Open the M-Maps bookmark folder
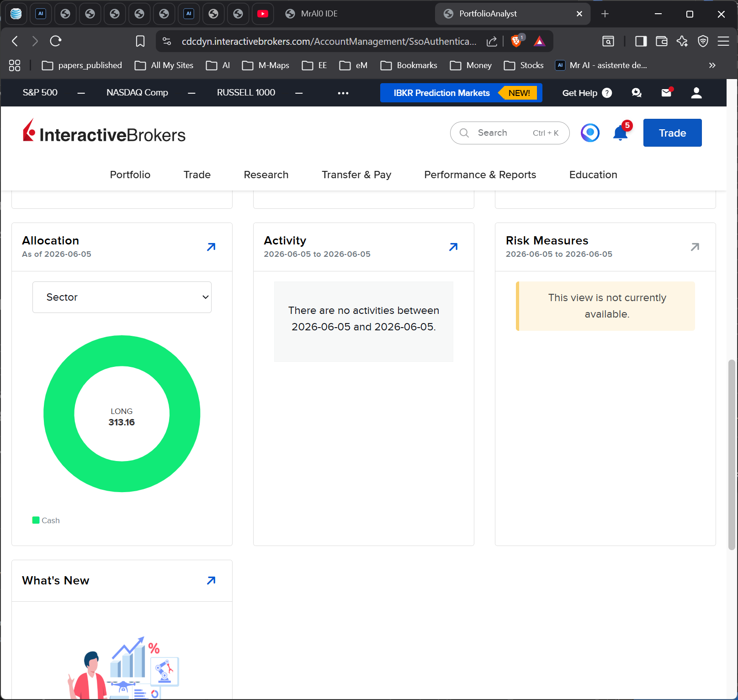Screen dimensions: 738x700 [x=265, y=65]
